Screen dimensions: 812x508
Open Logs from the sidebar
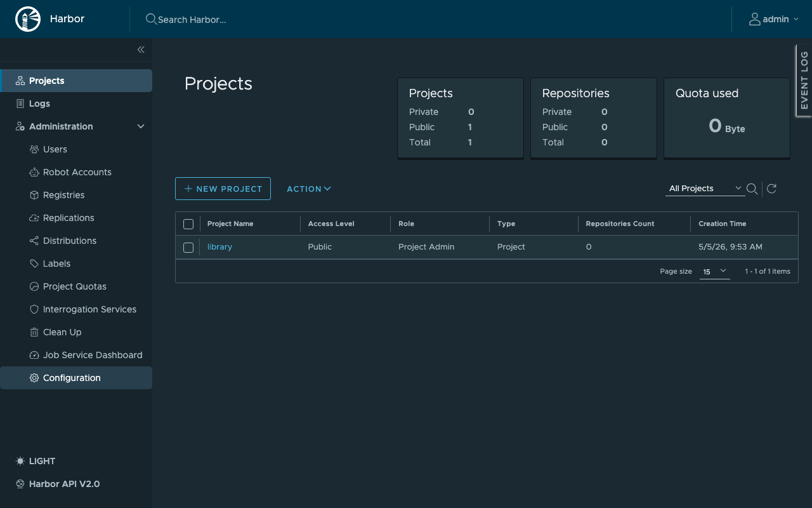click(x=76, y=104)
